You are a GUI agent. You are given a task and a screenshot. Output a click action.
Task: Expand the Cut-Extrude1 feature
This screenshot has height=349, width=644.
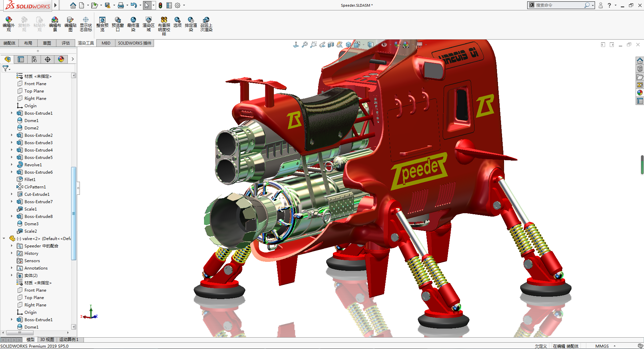(11, 194)
